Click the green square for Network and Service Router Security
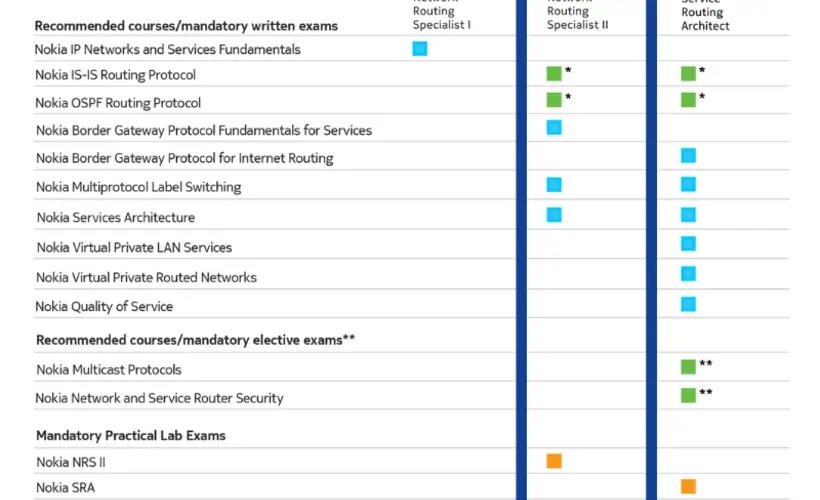This screenshot has width=820, height=500. (x=688, y=395)
